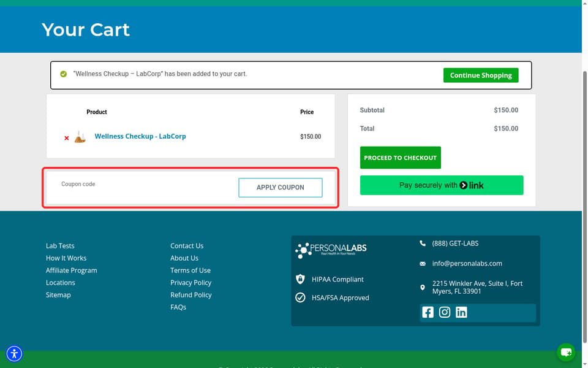The image size is (588, 368).
Task: Open Sitemap footer link
Action: pos(58,295)
